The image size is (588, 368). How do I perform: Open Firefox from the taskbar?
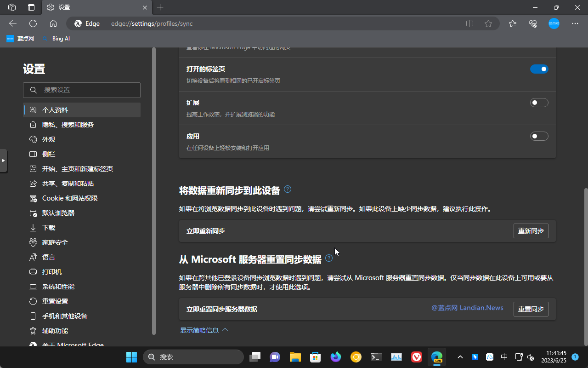335,356
